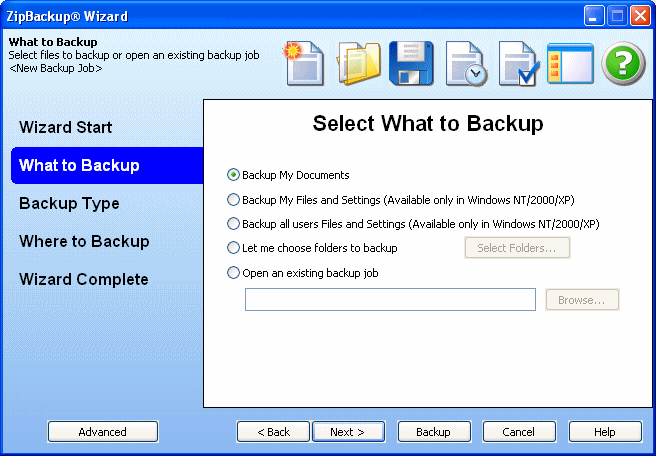Open an existing job via folder icon
Screen dimensions: 656x456
359,63
